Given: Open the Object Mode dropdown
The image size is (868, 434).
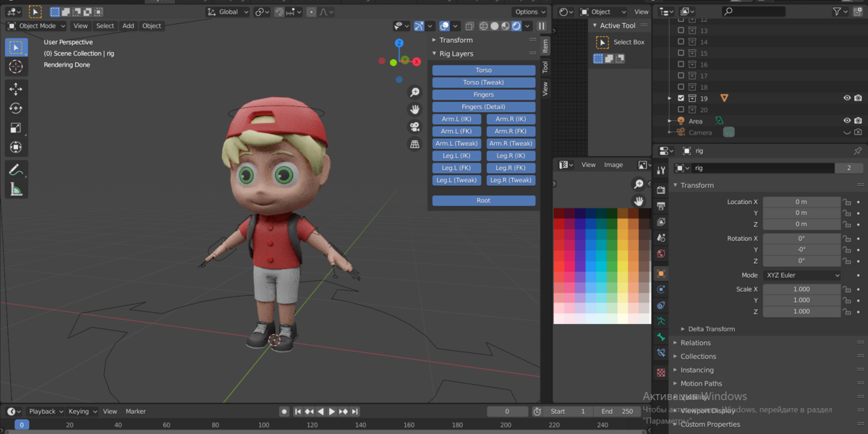Looking at the screenshot, I should [36, 26].
